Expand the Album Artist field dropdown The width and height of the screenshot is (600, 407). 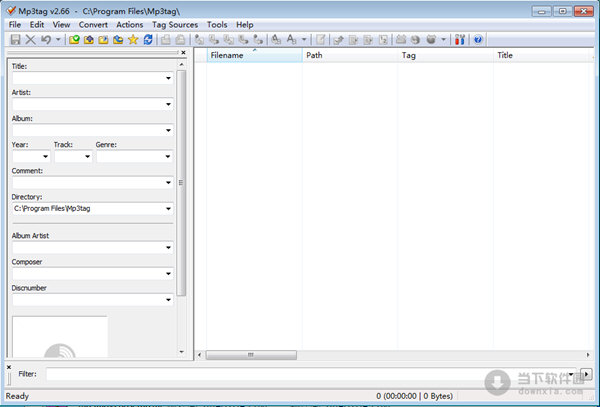(x=168, y=248)
